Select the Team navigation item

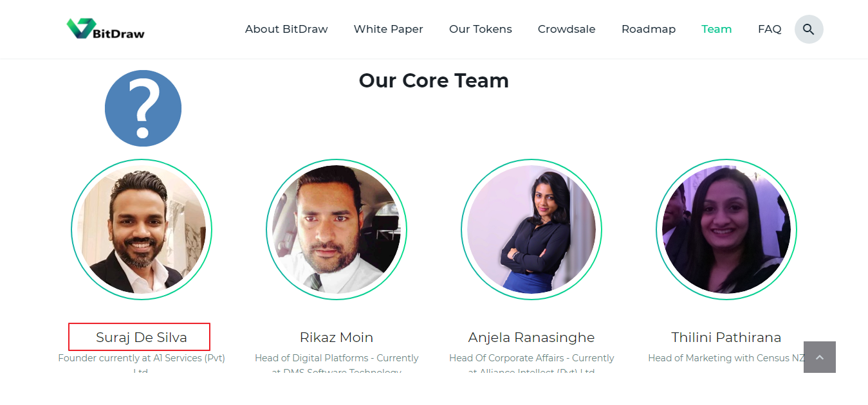click(x=717, y=29)
